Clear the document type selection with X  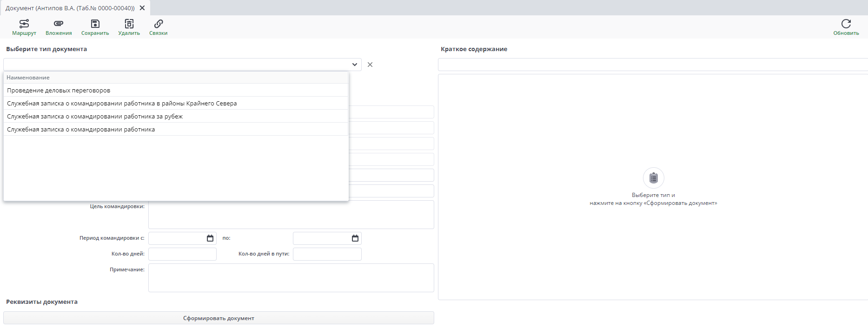click(370, 65)
